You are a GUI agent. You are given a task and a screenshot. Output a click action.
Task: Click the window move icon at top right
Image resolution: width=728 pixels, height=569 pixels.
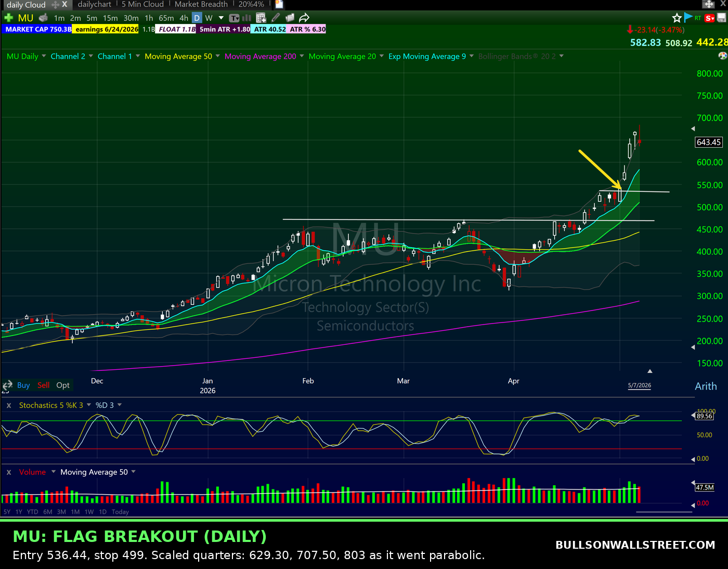pos(709,4)
